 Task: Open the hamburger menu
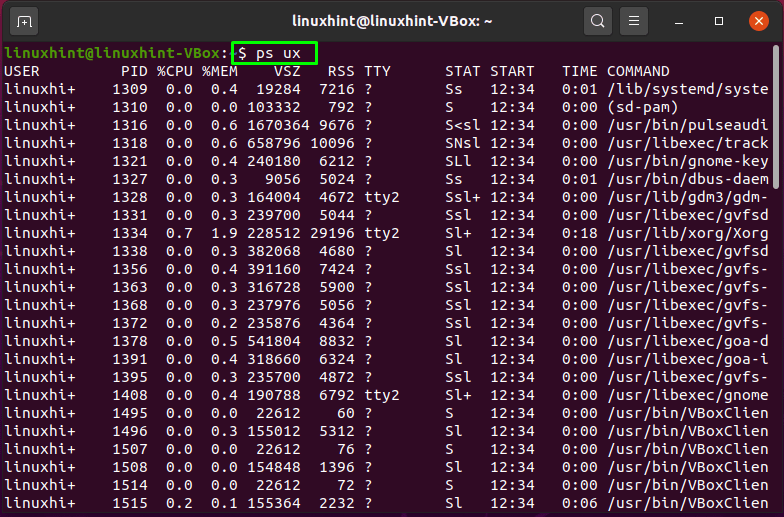click(x=634, y=21)
